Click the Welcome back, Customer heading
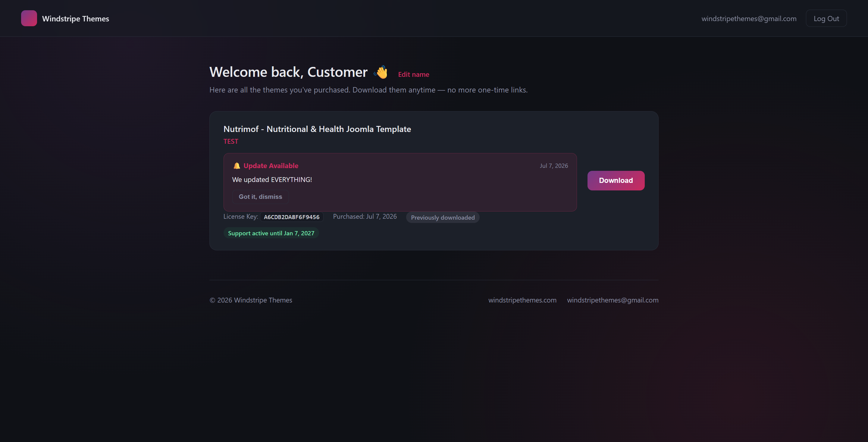The height and width of the screenshot is (442, 868). tap(288, 72)
